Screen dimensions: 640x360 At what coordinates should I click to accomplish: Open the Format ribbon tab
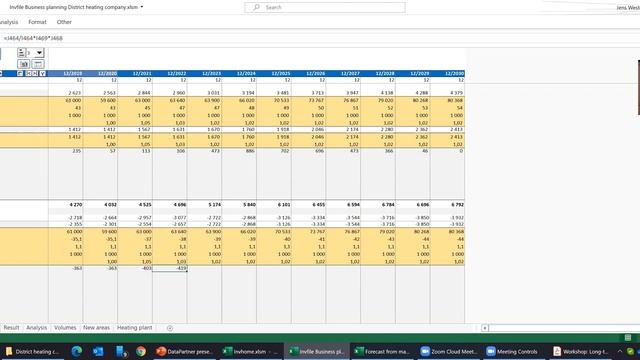[x=37, y=22]
